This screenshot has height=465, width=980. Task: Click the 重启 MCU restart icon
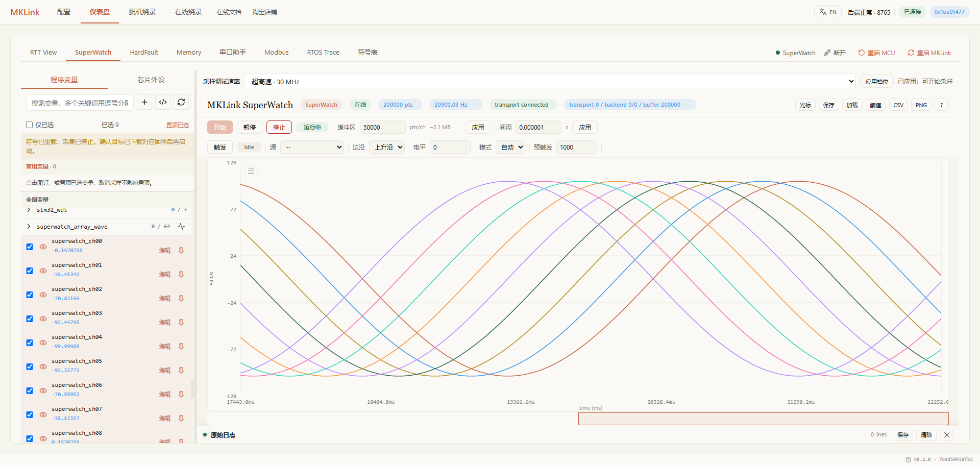pyautogui.click(x=862, y=53)
